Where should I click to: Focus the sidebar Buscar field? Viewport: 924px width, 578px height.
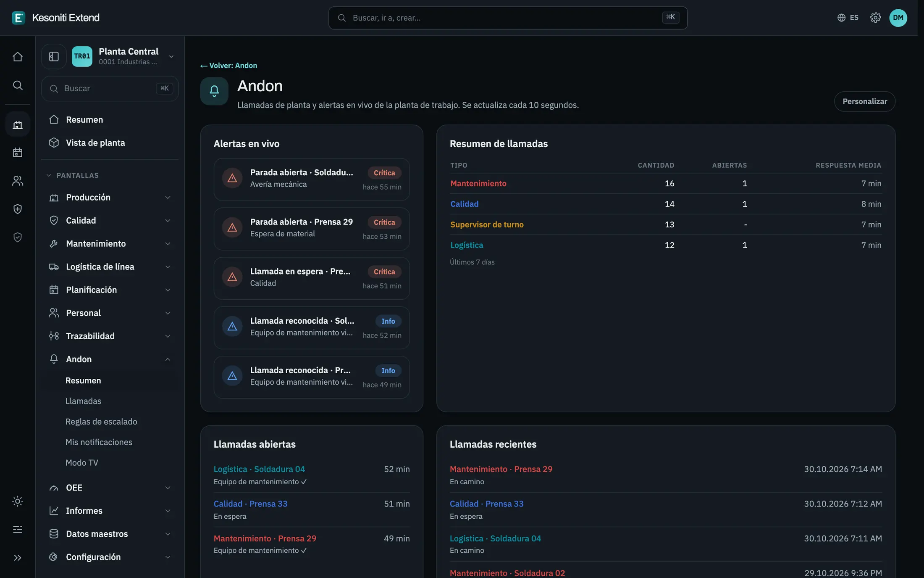pyautogui.click(x=110, y=88)
